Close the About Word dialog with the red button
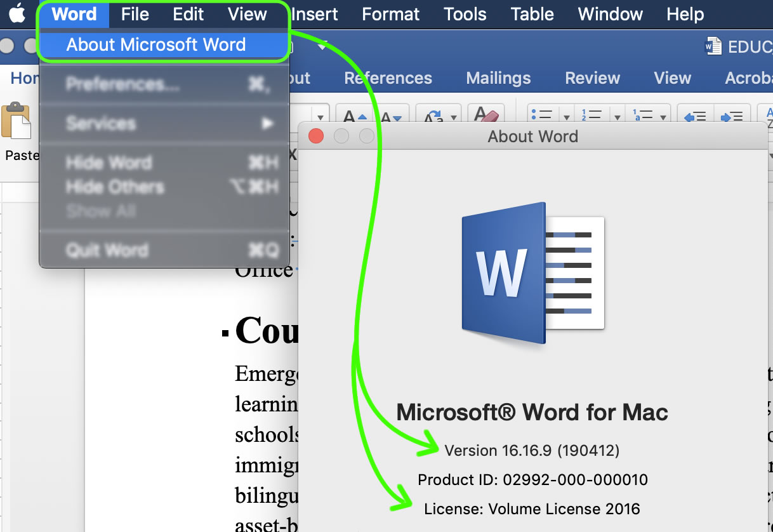This screenshot has width=773, height=532. tap(316, 136)
